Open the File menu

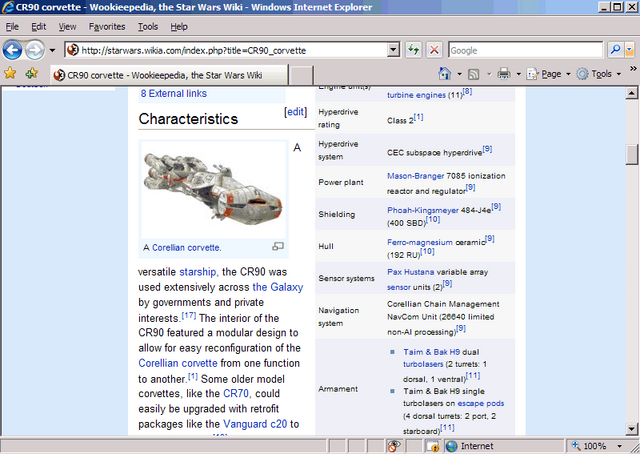coord(12,27)
